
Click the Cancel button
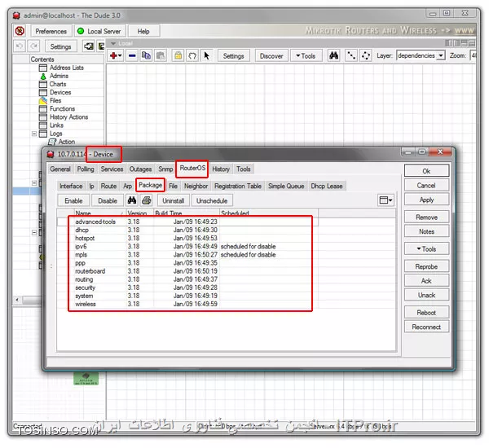426,186
